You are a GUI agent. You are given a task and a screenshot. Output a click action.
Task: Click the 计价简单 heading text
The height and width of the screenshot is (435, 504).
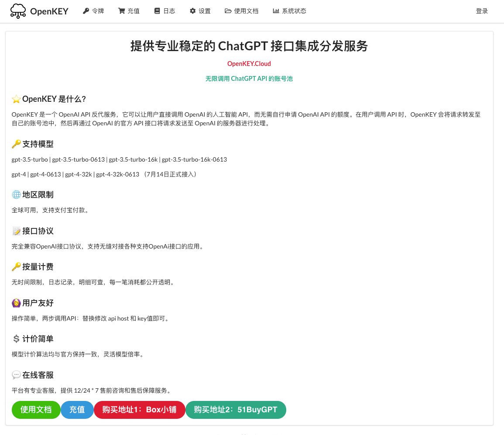38,339
